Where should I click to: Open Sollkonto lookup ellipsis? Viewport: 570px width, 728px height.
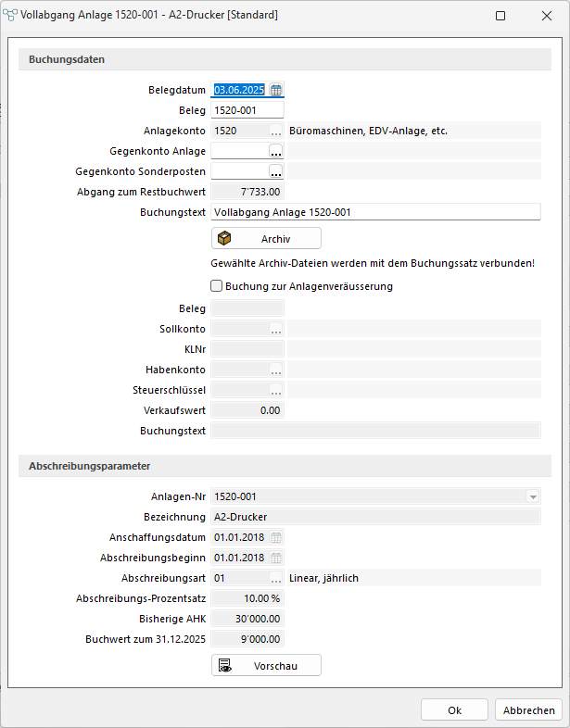[x=276, y=329]
